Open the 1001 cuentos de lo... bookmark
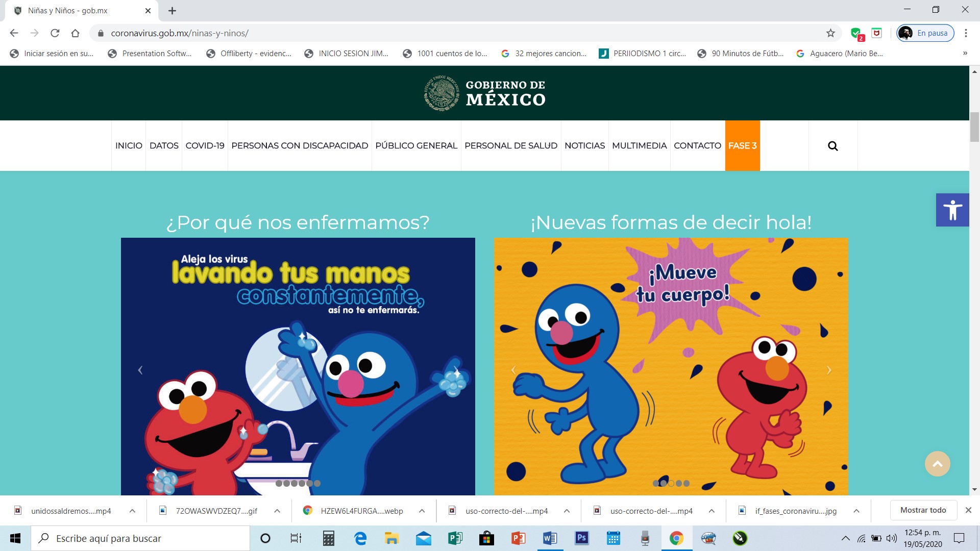Viewport: 980px width, 551px height. tap(445, 54)
